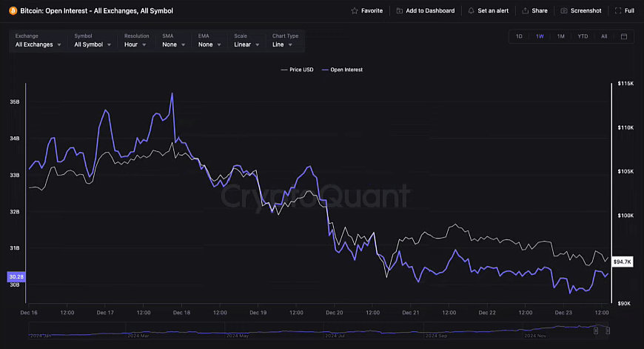Click the Full label

coord(629,10)
